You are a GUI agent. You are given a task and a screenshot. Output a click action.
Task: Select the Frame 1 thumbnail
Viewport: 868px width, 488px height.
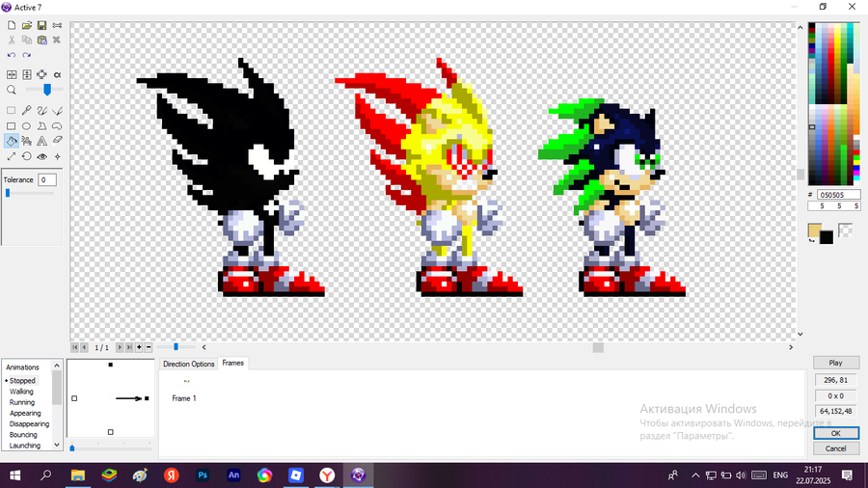184,390
